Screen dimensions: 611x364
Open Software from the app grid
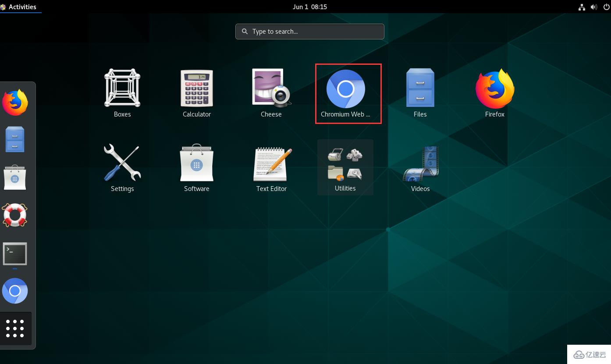click(197, 163)
